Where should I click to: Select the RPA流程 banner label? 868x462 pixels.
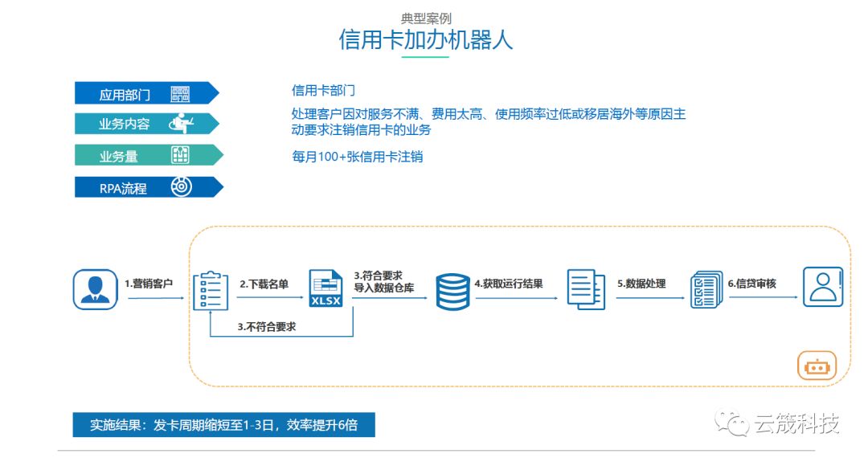tap(123, 189)
